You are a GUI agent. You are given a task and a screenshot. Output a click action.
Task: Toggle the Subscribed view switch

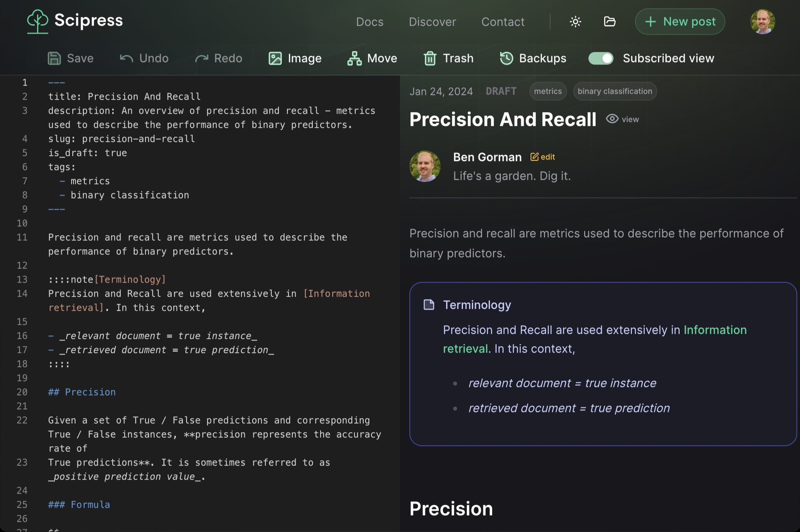(x=601, y=58)
